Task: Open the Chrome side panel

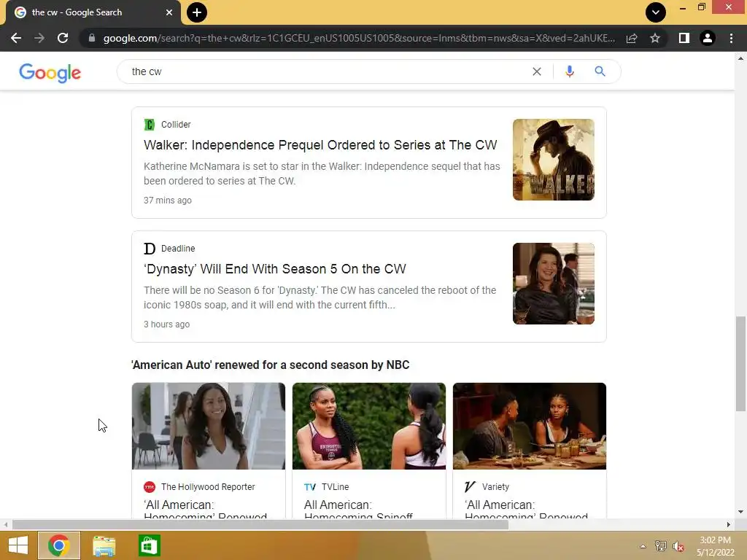Action: click(684, 38)
